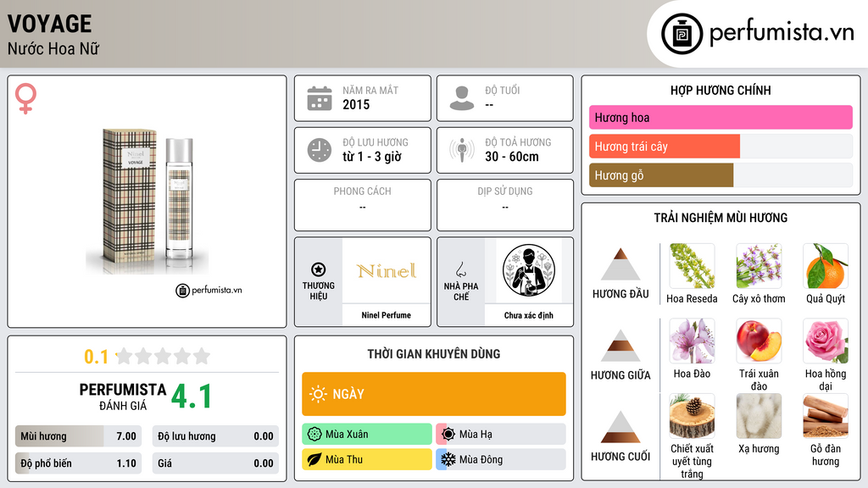
Task: Click the calendar icon beside Năm ra mắt
Action: [x=320, y=98]
